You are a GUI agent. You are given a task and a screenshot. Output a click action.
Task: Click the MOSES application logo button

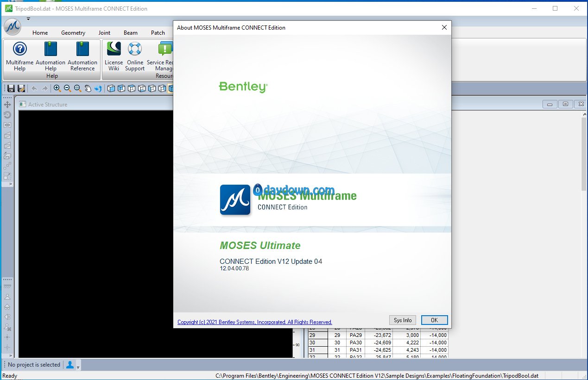pos(13,27)
